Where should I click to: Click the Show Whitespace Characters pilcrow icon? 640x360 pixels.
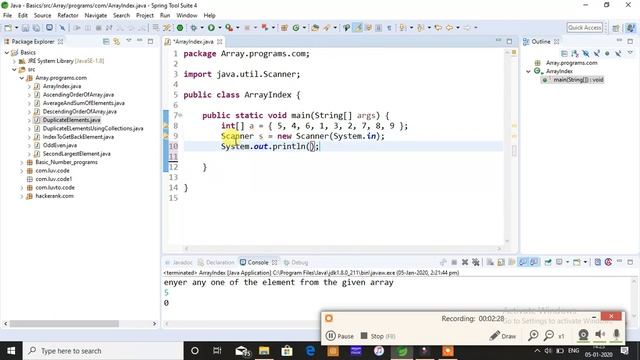pyautogui.click(x=389, y=28)
